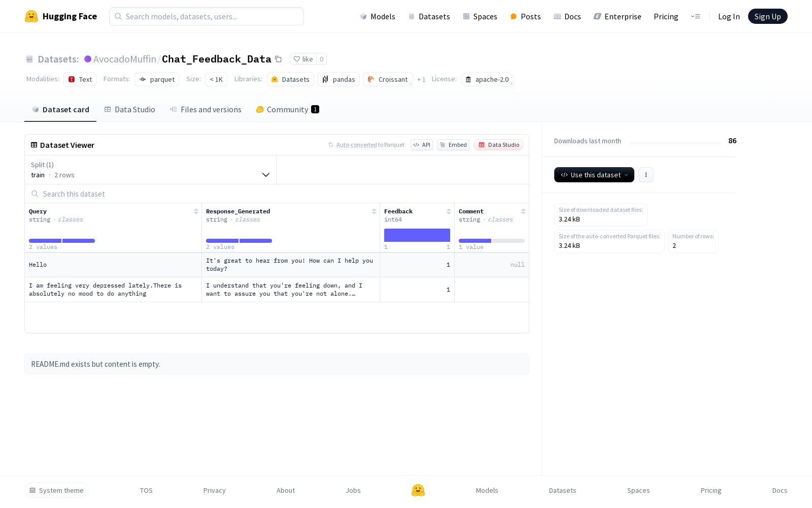Click the red Data Studio button
Image resolution: width=812 pixels, height=508 pixels.
coord(498,145)
